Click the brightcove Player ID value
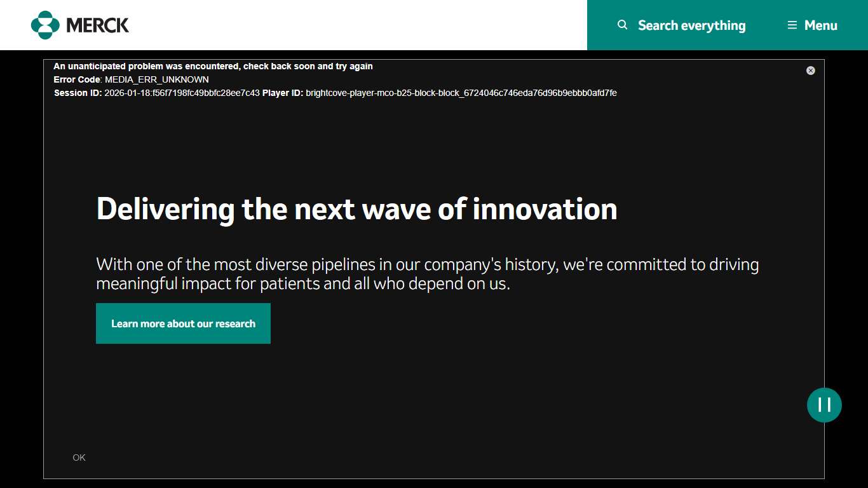The width and height of the screenshot is (868, 488). coord(461,93)
